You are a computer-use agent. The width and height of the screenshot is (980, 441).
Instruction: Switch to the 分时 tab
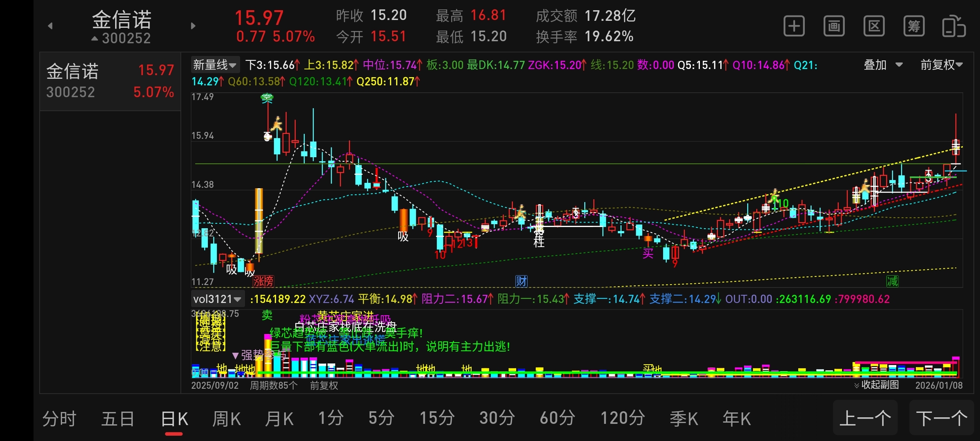coord(59,419)
